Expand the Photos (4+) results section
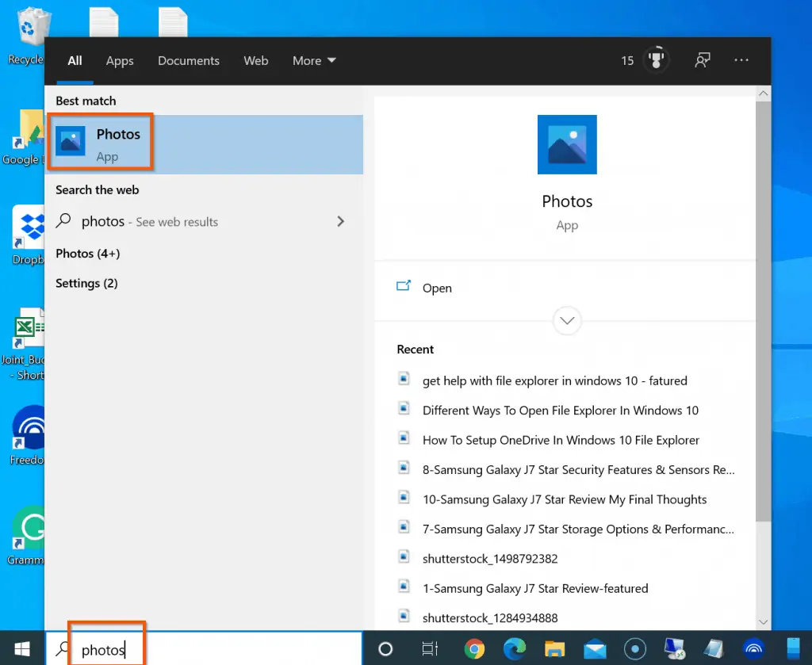812x665 pixels. pyautogui.click(x=87, y=254)
